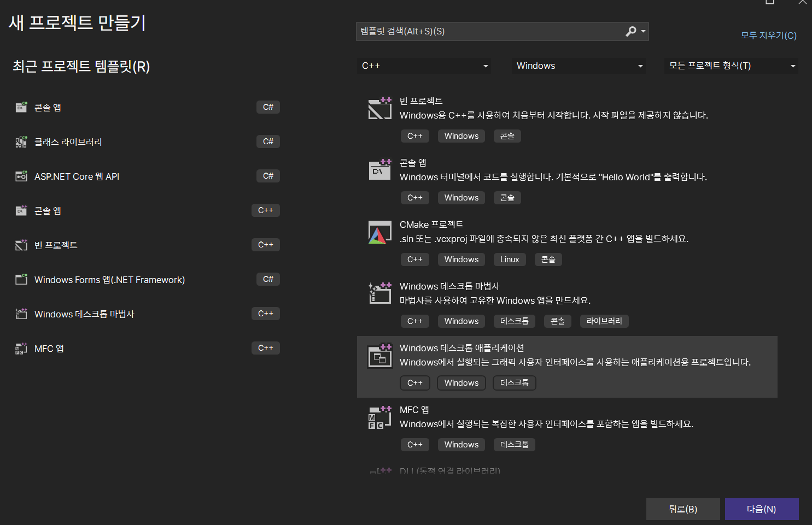Click the 콘솔 tag under CMake 프로젝트
Image resolution: width=812 pixels, height=525 pixels.
[x=548, y=259]
